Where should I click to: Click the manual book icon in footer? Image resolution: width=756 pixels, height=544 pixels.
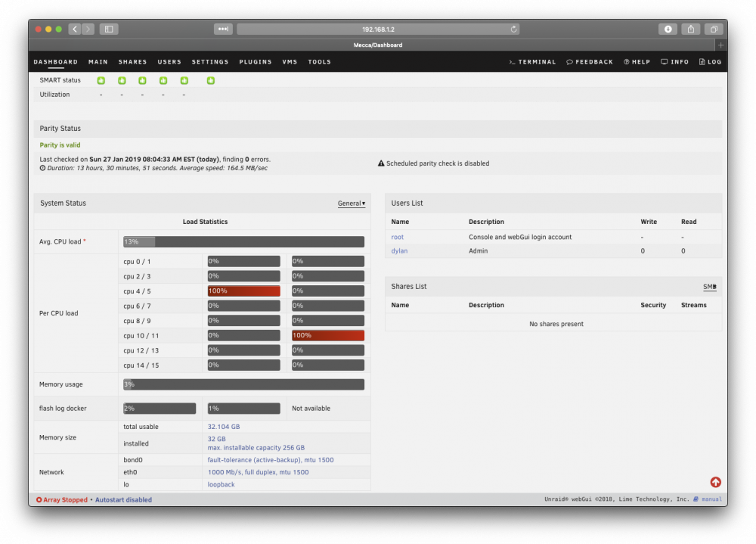696,499
